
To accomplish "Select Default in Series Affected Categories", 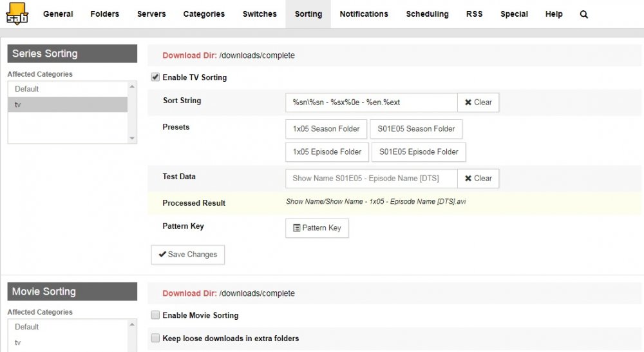I will click(68, 89).
